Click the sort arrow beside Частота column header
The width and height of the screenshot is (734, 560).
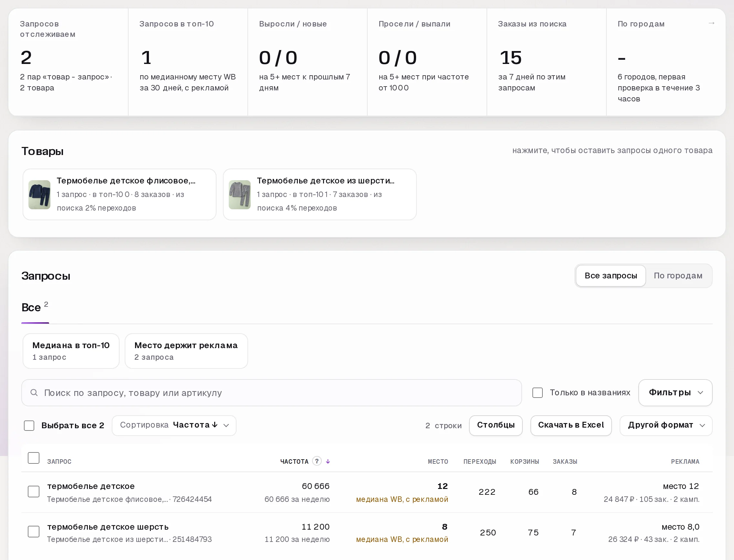pyautogui.click(x=328, y=461)
